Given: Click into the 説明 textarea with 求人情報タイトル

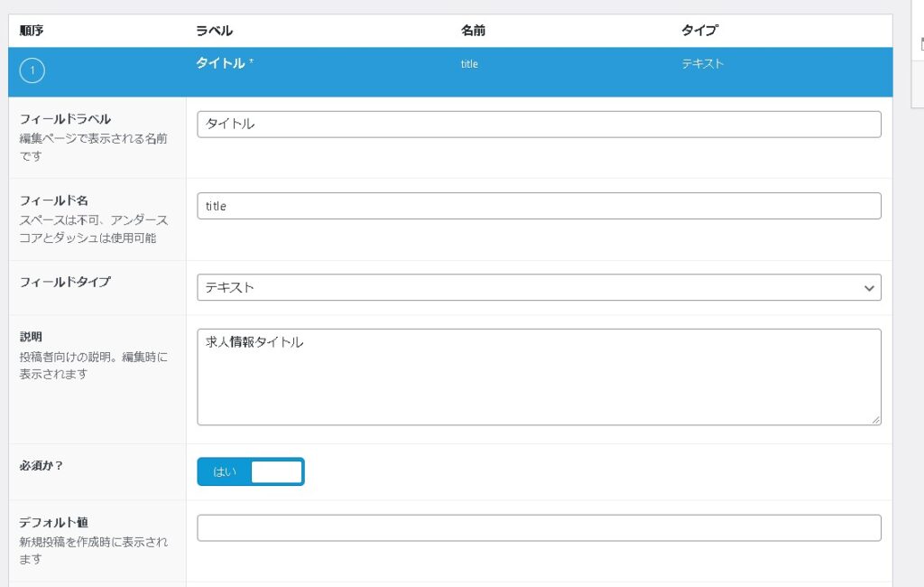Looking at the screenshot, I should [x=539, y=377].
